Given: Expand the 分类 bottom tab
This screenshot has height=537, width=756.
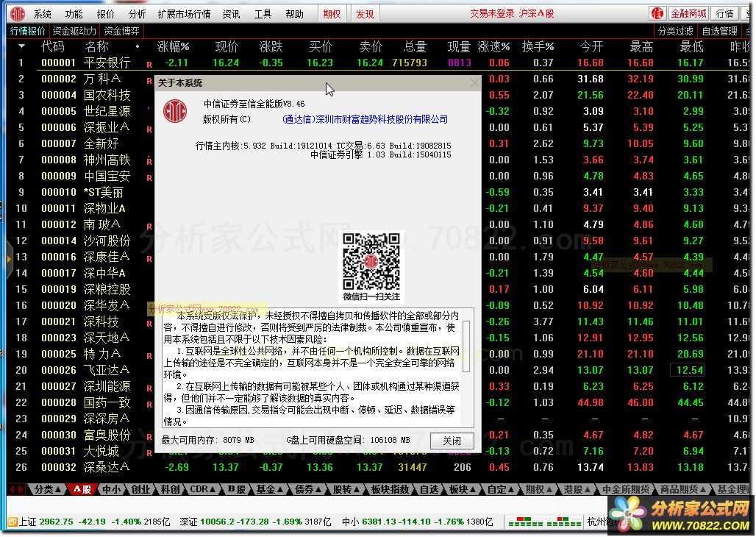Looking at the screenshot, I should coord(47,489).
